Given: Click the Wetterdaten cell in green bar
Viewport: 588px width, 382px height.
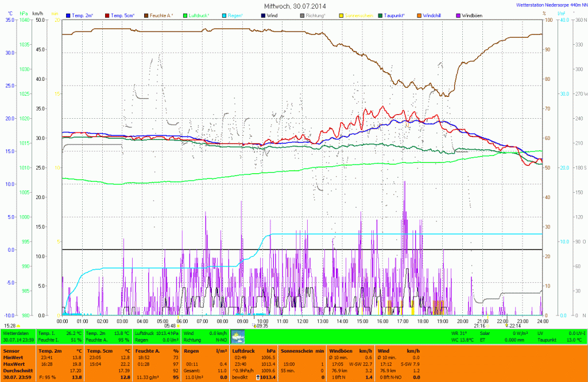Looking at the screenshot, I should pos(16,333).
